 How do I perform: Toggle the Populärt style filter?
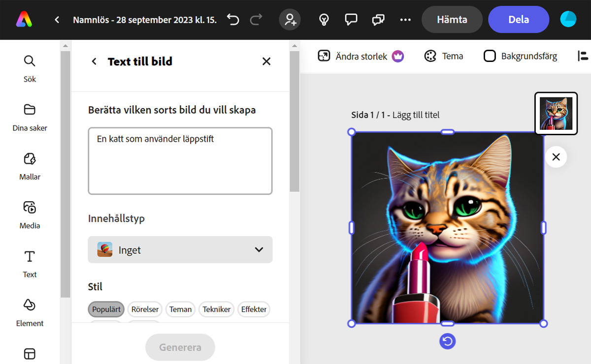tap(106, 309)
